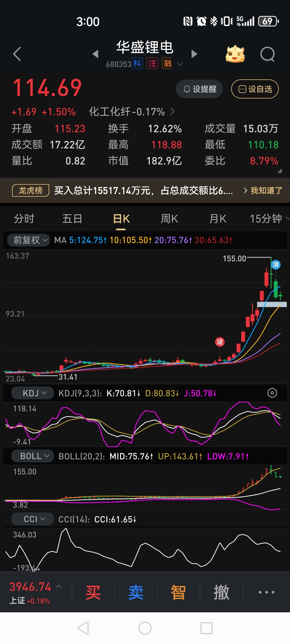The image size is (290, 644).
Task: Tap the 最高 118.88 value
Action: pyautogui.click(x=166, y=145)
